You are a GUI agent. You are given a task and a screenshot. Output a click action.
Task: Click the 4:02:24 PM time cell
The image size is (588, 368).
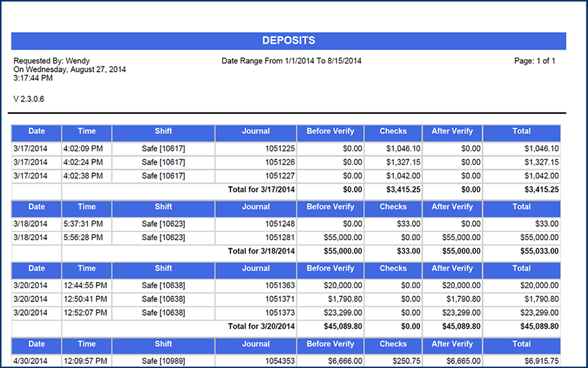[83, 162]
